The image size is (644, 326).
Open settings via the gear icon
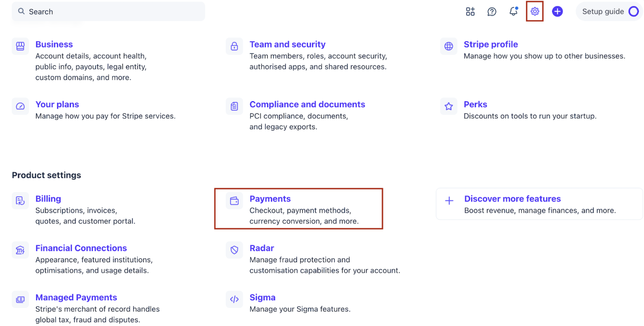click(535, 12)
